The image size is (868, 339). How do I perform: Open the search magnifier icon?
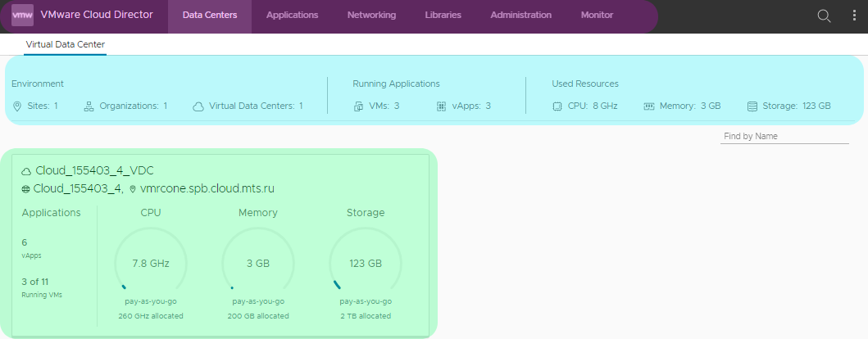[x=825, y=16]
